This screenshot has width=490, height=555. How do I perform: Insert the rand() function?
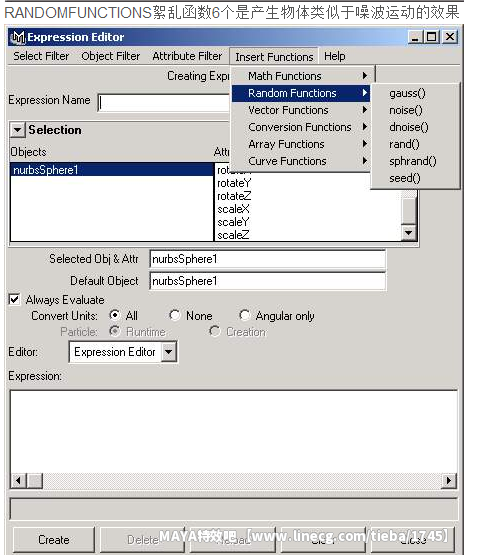[x=415, y=144]
